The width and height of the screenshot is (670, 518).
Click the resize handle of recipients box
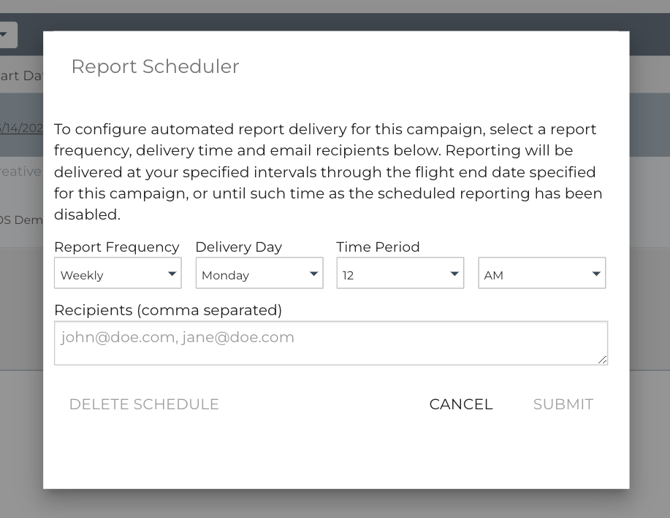(x=602, y=360)
